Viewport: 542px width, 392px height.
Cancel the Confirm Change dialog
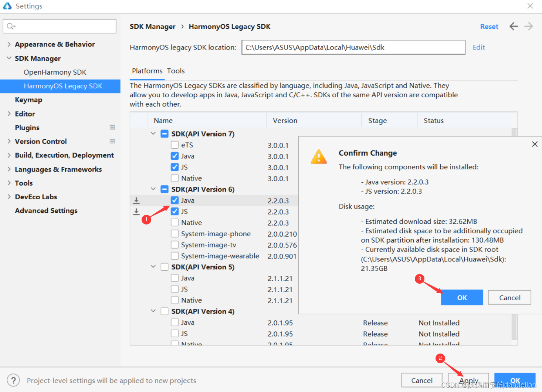point(509,297)
